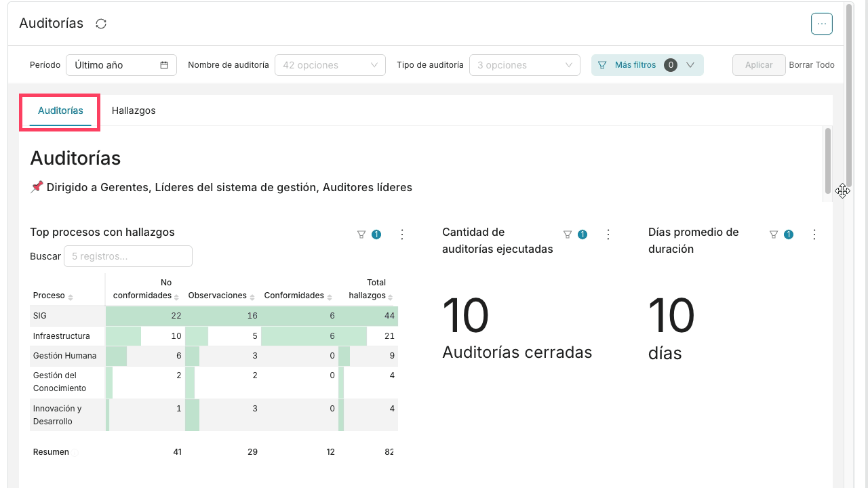This screenshot has height=488, width=868.
Task: Open Tipo de auditoría dropdown
Action: (525, 65)
